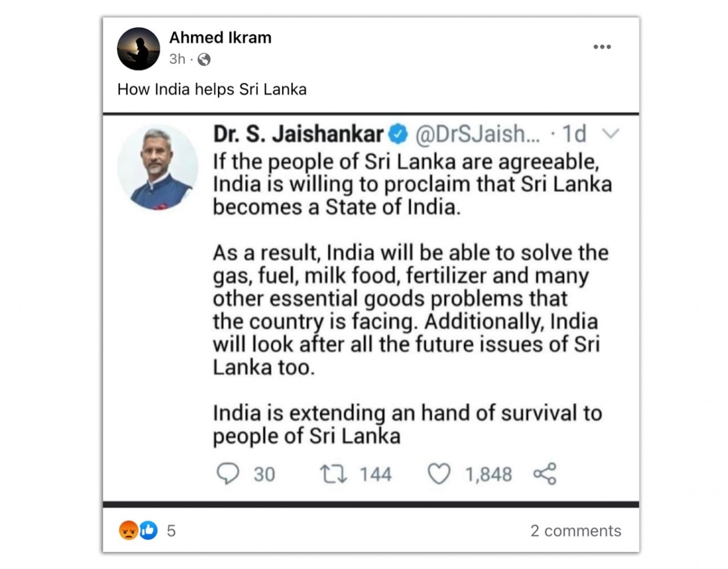Click the "How India helps Sri Lanka" caption
This screenshot has height=569, width=728.
tap(212, 90)
